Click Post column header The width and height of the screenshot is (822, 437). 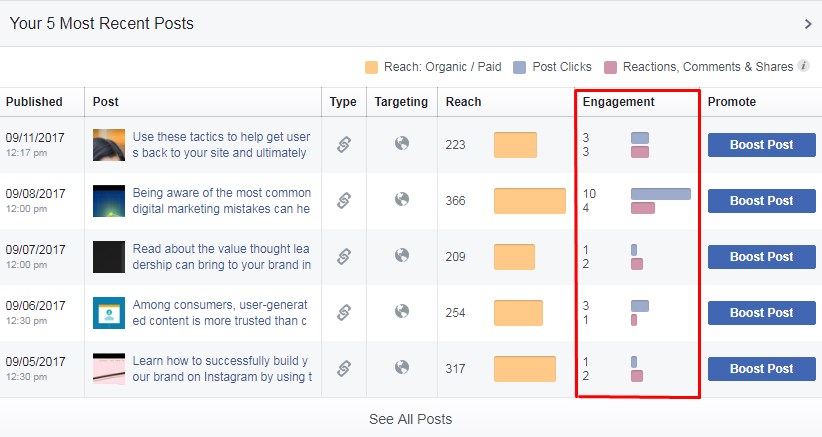tap(106, 102)
